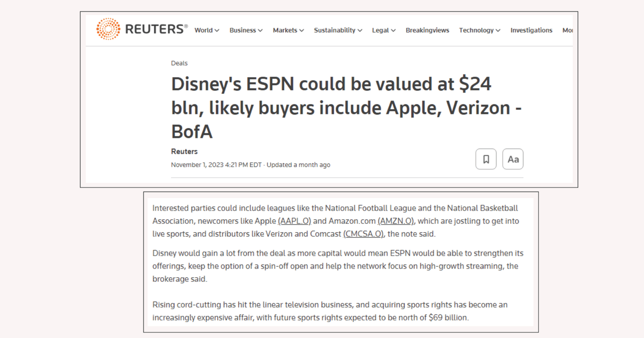Screen dimensions: 644x338
Task: Click the Reuters orange dotted logo
Action: click(x=108, y=29)
